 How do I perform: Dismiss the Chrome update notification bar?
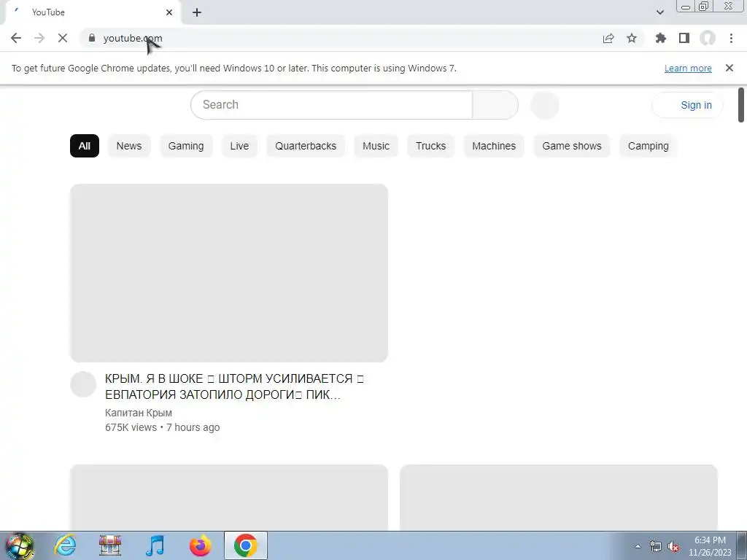click(729, 68)
